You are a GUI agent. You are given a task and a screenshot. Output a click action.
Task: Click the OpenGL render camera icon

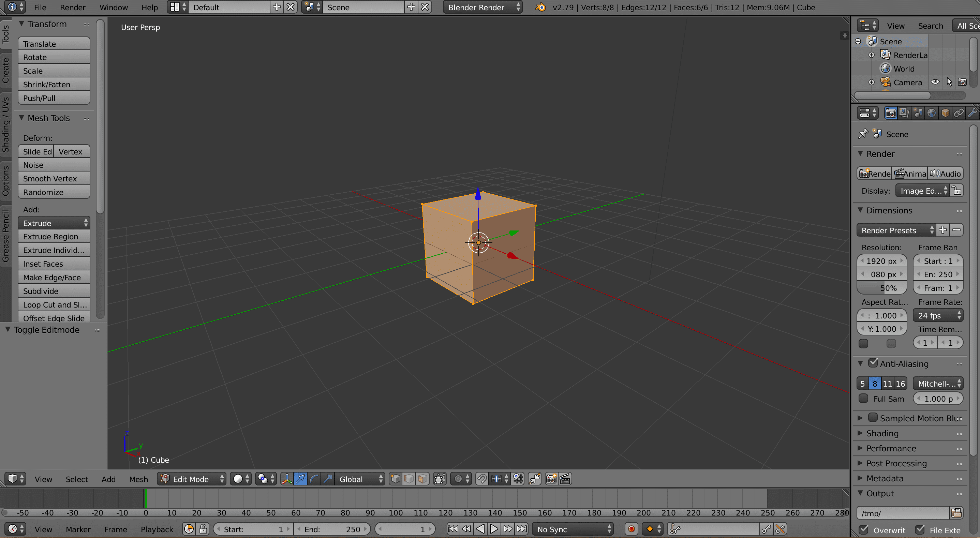[x=551, y=479]
